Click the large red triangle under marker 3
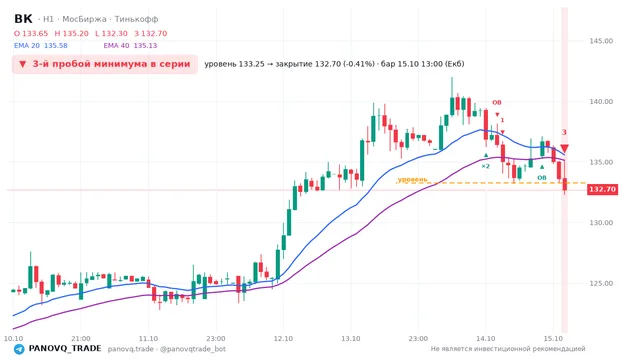The height and width of the screenshot is (360, 640). click(564, 148)
